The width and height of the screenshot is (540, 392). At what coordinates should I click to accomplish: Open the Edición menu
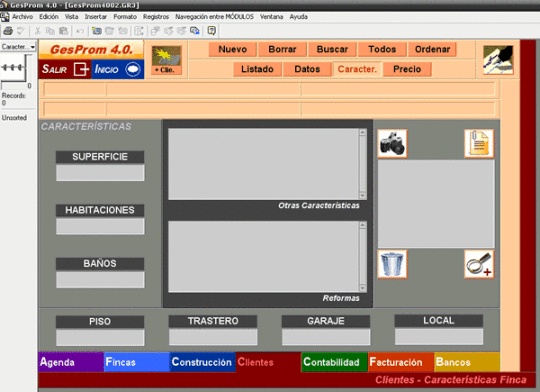49,17
